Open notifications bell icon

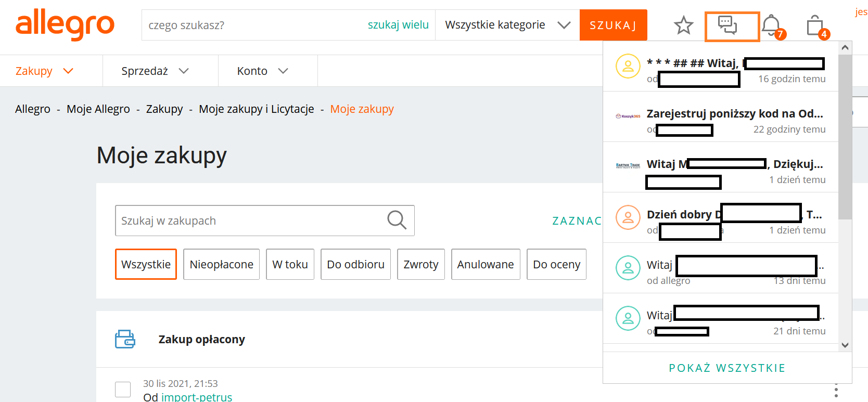click(x=771, y=25)
